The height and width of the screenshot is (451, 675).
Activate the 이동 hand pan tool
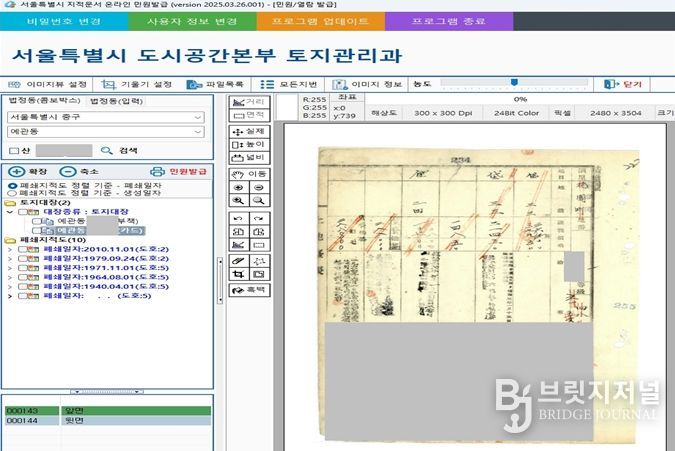249,174
